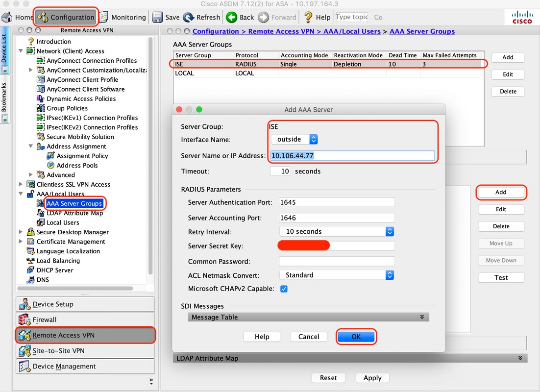The height and width of the screenshot is (392, 540).
Task: Open Assignment Policy item
Action: pos(82,156)
